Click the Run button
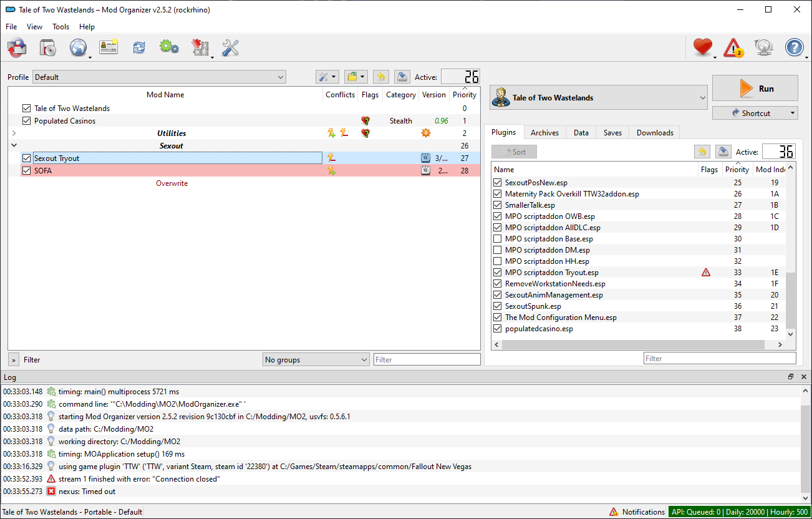 [755, 89]
